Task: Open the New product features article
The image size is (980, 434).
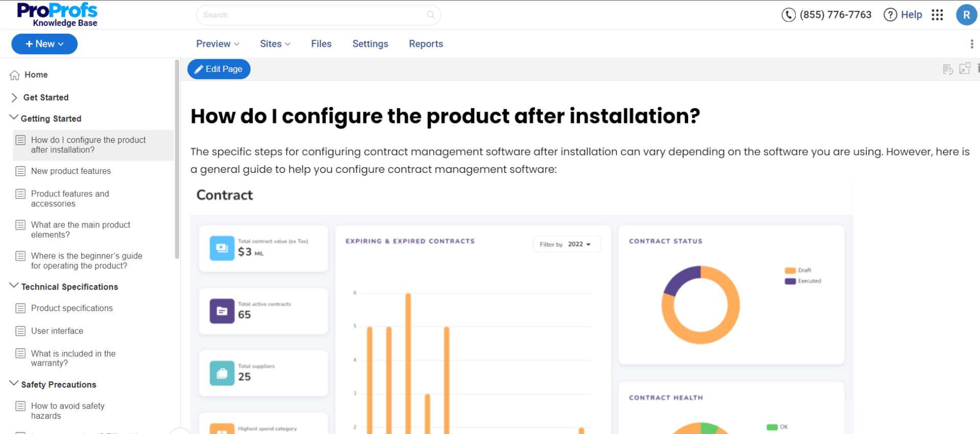Action: (x=71, y=171)
